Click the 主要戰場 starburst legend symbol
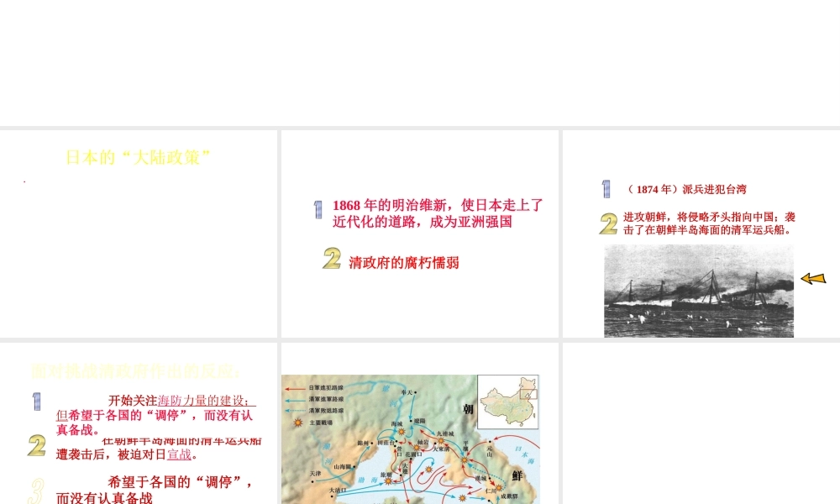This screenshot has width=840, height=504. click(x=298, y=423)
